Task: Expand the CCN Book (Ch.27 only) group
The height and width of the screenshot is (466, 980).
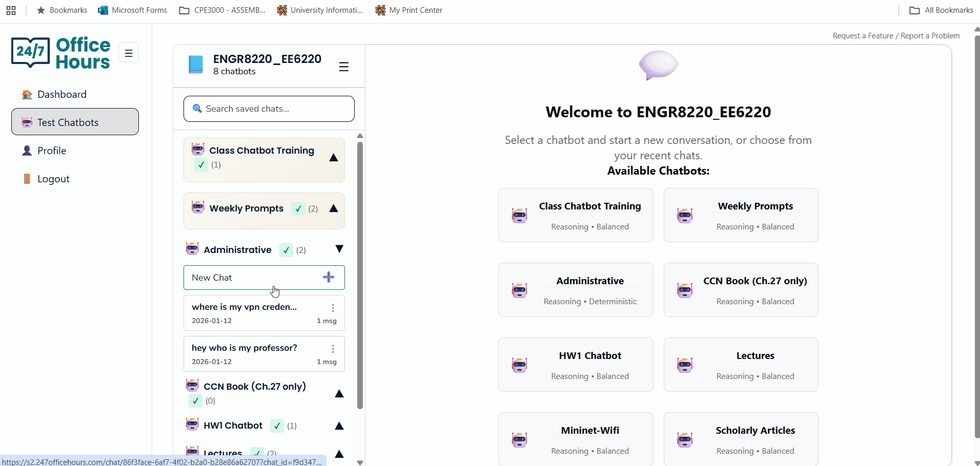Action: (x=339, y=394)
